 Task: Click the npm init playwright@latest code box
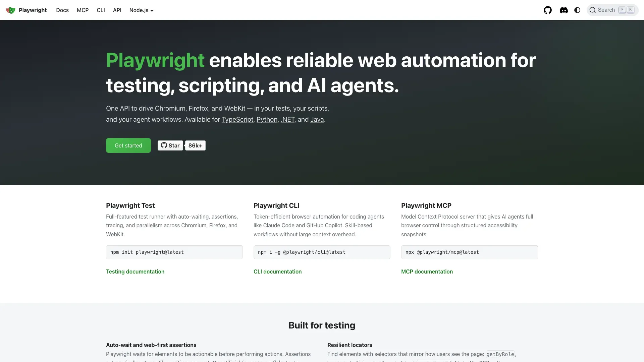click(174, 252)
